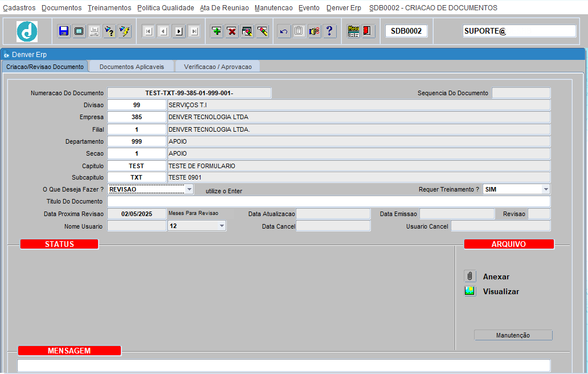Click the printer toolbar icon

point(94,31)
